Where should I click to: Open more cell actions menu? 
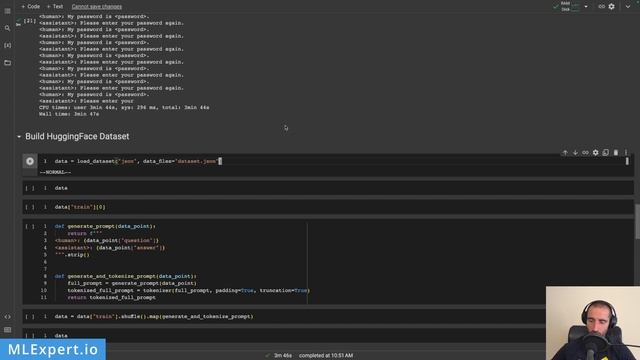point(626,153)
